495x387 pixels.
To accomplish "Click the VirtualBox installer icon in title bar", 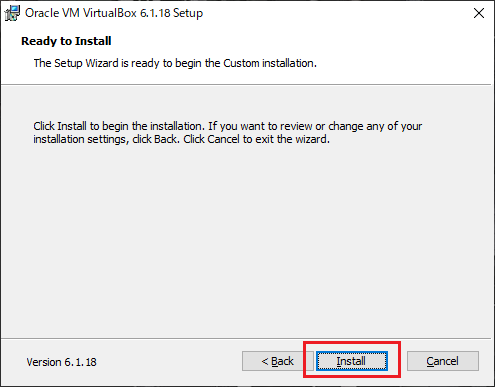I will click(x=12, y=13).
